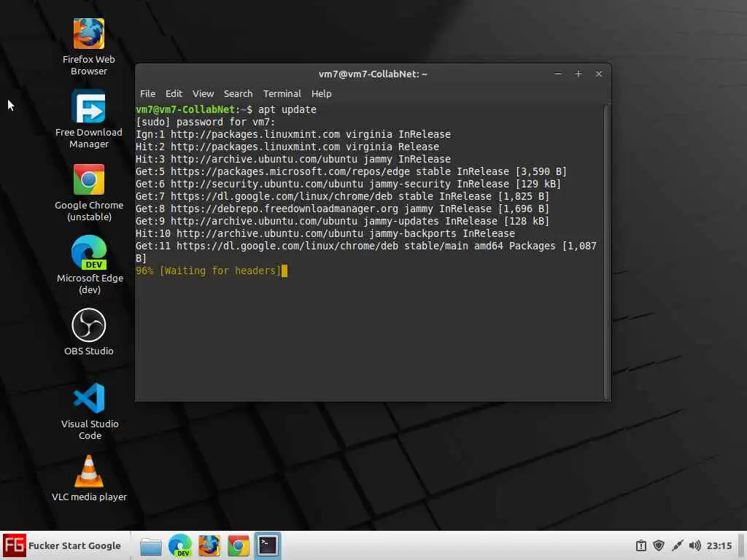Close the terminal window
This screenshot has width=747, height=560.
(599, 74)
